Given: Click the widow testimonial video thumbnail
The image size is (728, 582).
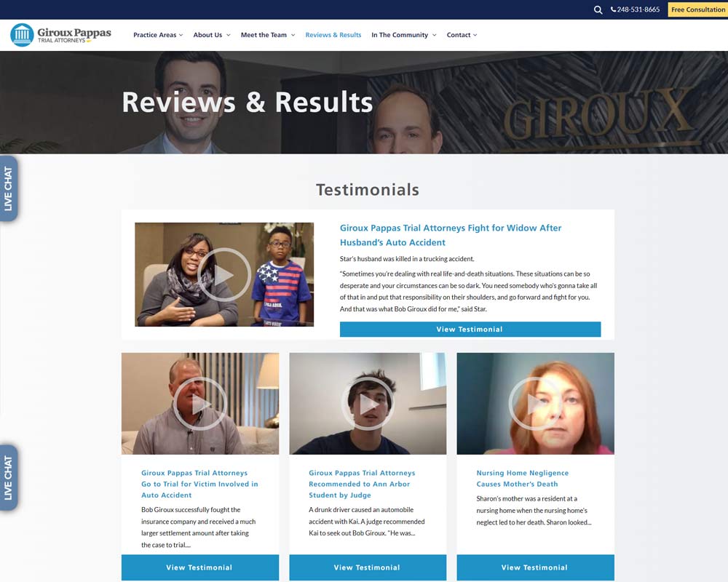Looking at the screenshot, I should tap(223, 274).
